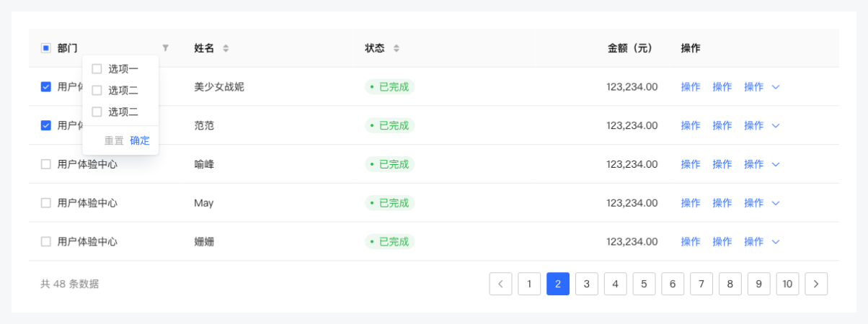The width and height of the screenshot is (868, 324).
Task: Uncheck the 美少女战妮 row checkbox
Action: click(45, 87)
